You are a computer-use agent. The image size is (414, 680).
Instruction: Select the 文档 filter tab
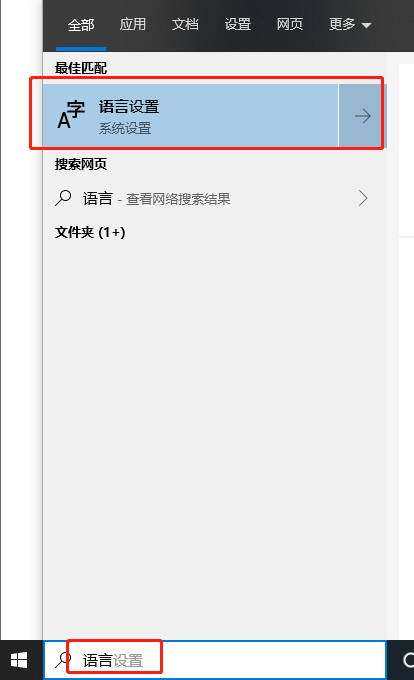[x=185, y=24]
